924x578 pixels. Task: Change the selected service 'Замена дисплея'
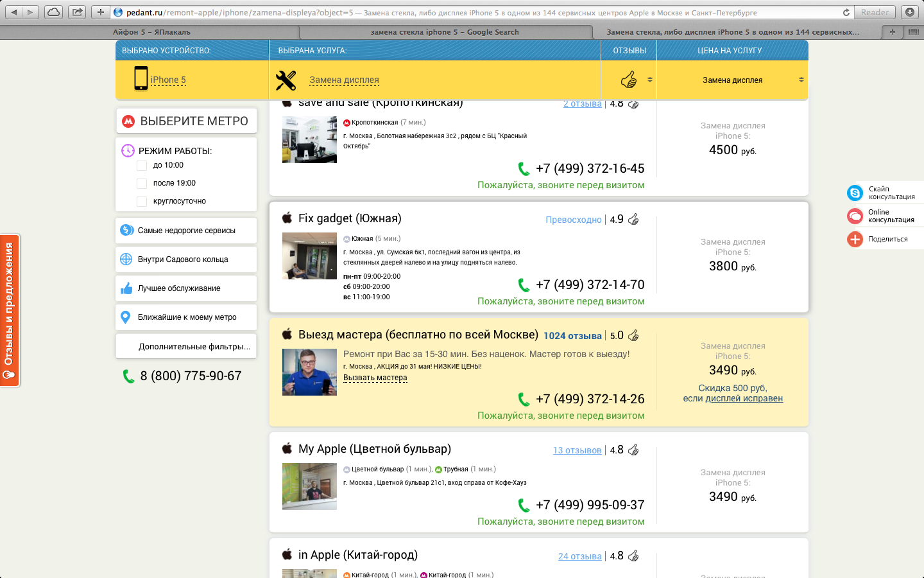click(344, 80)
